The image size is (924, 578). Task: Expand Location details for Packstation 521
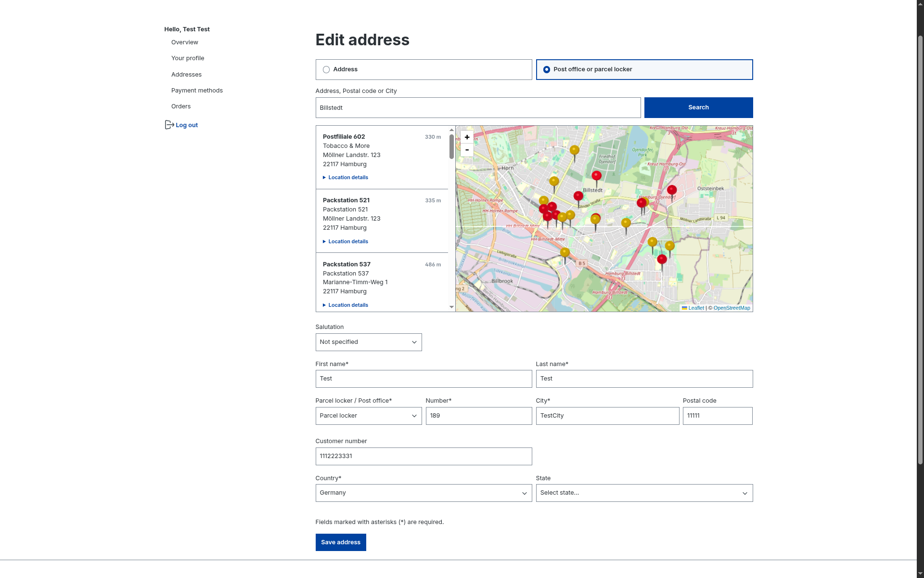(346, 242)
